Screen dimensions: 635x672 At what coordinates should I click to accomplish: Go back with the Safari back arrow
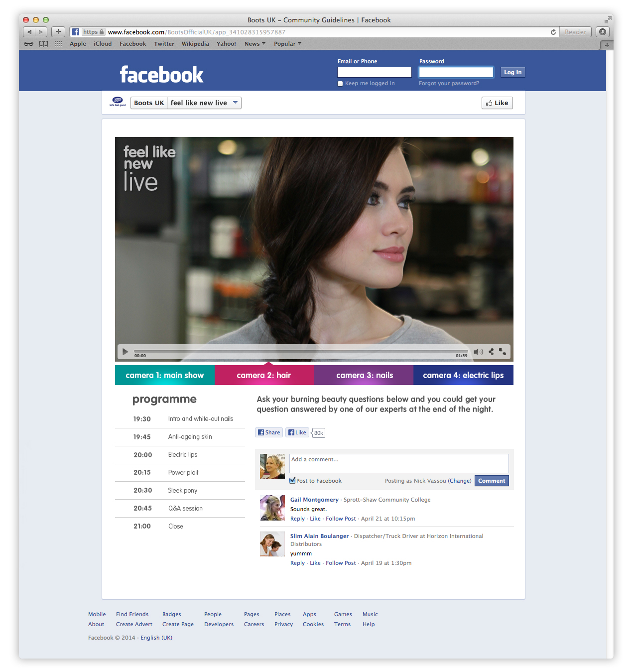(x=29, y=32)
